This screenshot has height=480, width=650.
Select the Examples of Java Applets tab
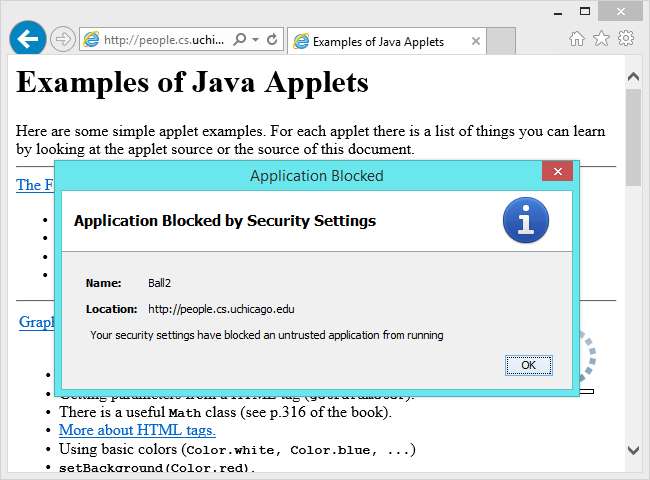coord(378,42)
